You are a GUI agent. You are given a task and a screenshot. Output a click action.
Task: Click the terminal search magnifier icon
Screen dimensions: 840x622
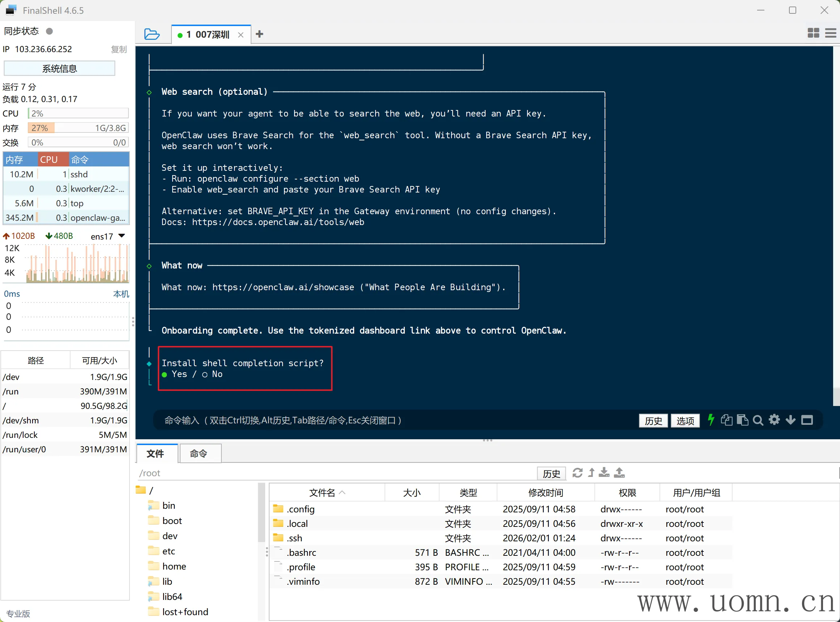pos(758,420)
